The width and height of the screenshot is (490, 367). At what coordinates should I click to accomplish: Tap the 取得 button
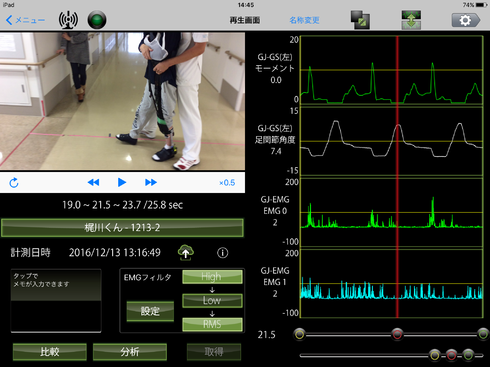click(x=214, y=352)
